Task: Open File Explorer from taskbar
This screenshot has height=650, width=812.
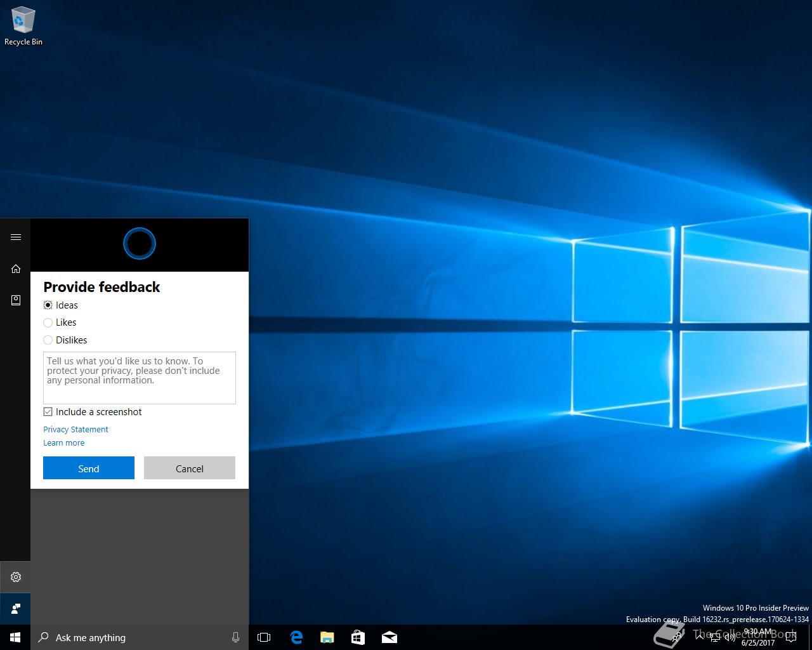Action: [x=327, y=637]
